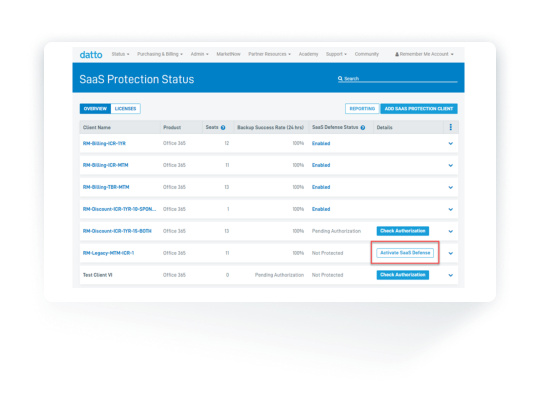Open the vertical three-dot column options menu
This screenshot has width=540, height=405.
(x=450, y=127)
